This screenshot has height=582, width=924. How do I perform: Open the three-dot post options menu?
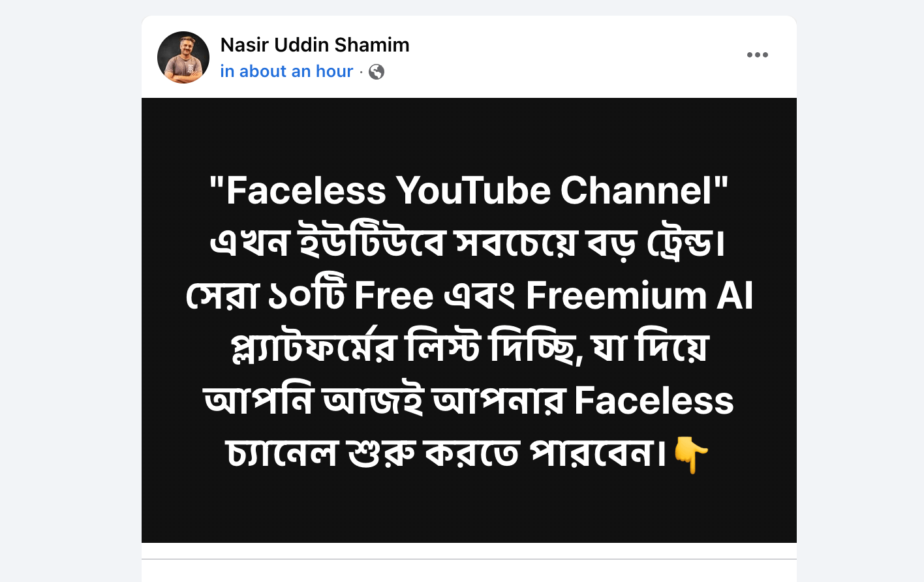(757, 55)
